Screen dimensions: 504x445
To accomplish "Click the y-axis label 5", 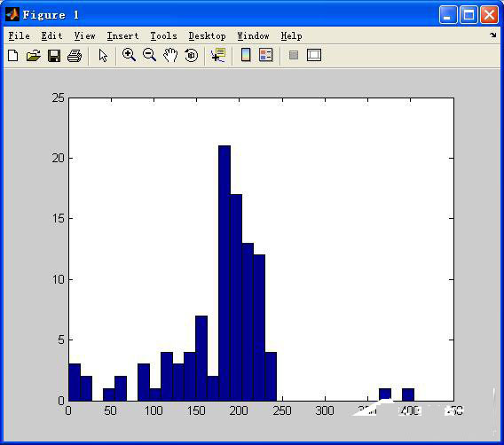I will 62,340.
